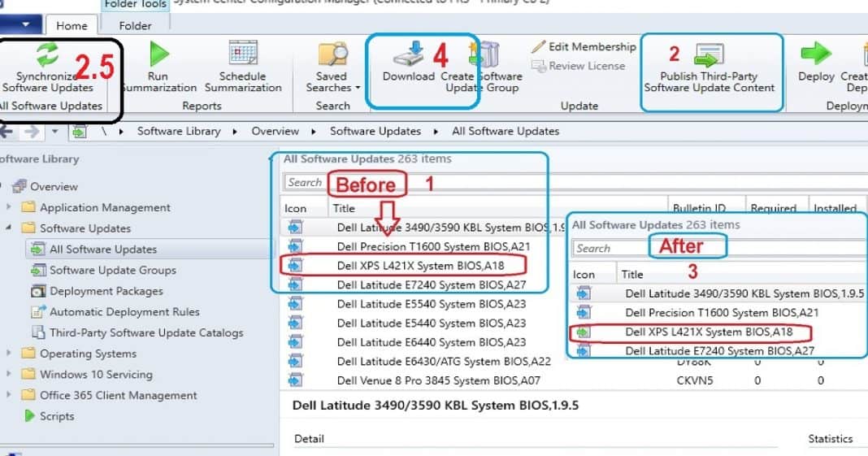Sort by Installed column header
Viewport: 868px width, 456px height.
click(x=835, y=209)
